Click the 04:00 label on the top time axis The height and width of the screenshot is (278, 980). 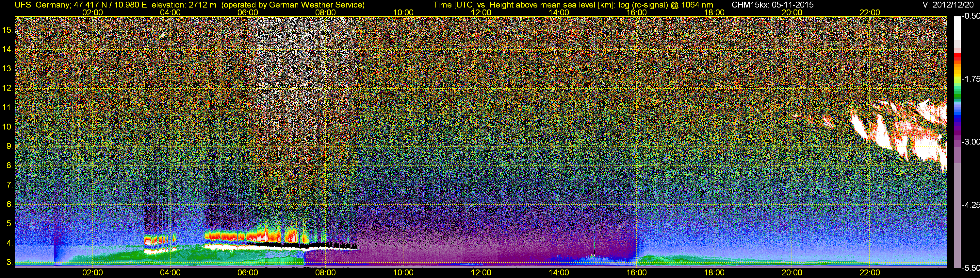pos(170,12)
